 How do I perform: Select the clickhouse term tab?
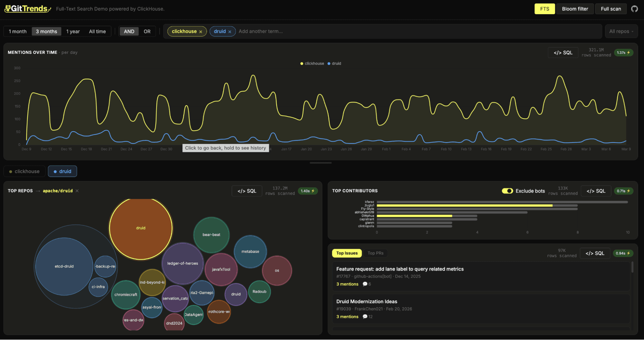tap(24, 171)
